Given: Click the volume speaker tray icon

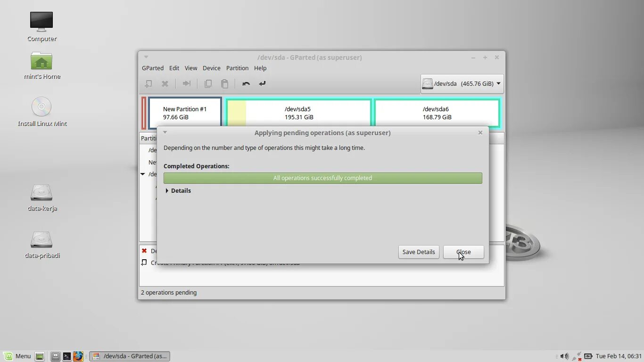Looking at the screenshot, I should pyautogui.click(x=564, y=356).
